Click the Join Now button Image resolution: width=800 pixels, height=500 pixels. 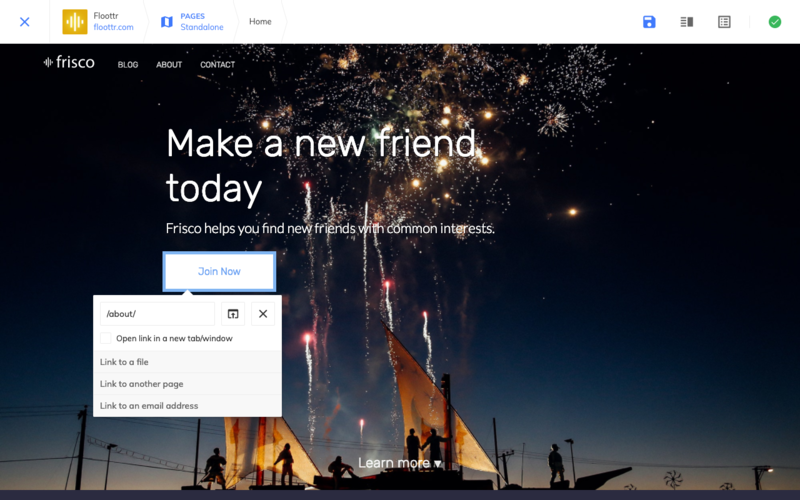tap(219, 272)
